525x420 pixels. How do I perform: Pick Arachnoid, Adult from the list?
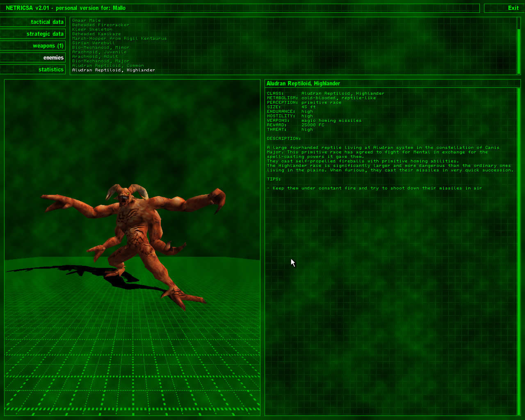pyautogui.click(x=95, y=57)
